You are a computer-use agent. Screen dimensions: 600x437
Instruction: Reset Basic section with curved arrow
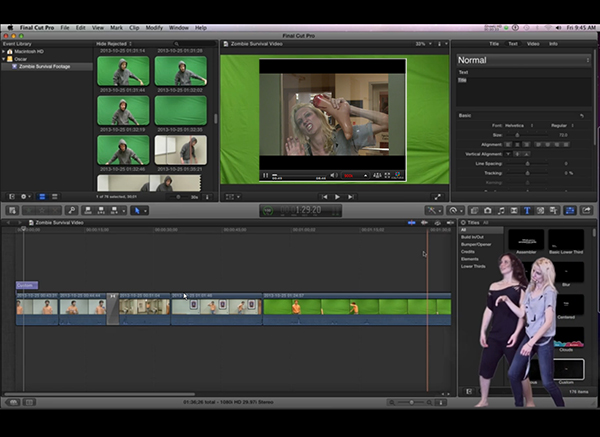pyautogui.click(x=582, y=116)
